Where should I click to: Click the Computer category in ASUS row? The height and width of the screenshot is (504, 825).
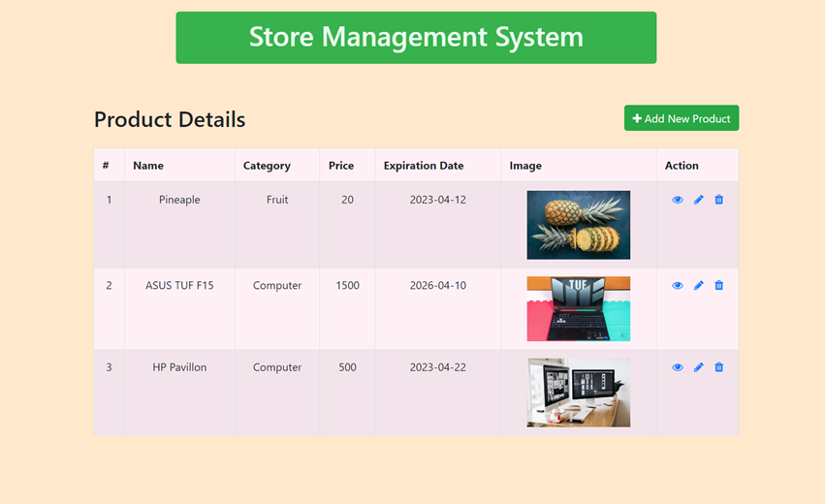tap(277, 286)
